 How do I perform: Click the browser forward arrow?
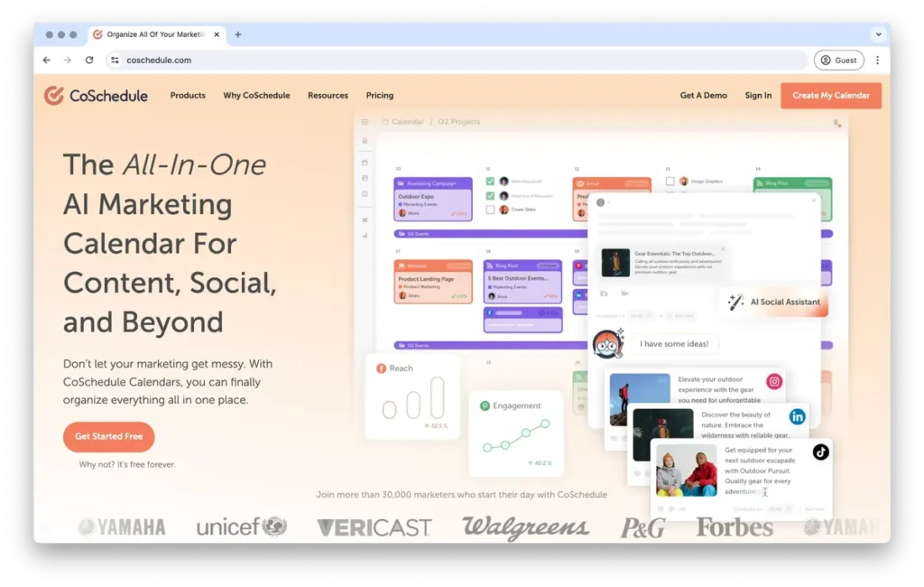tap(68, 61)
